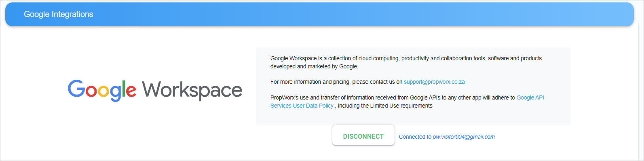Click the green l in the Google logo
The image size is (644, 161).
pos(123,88)
